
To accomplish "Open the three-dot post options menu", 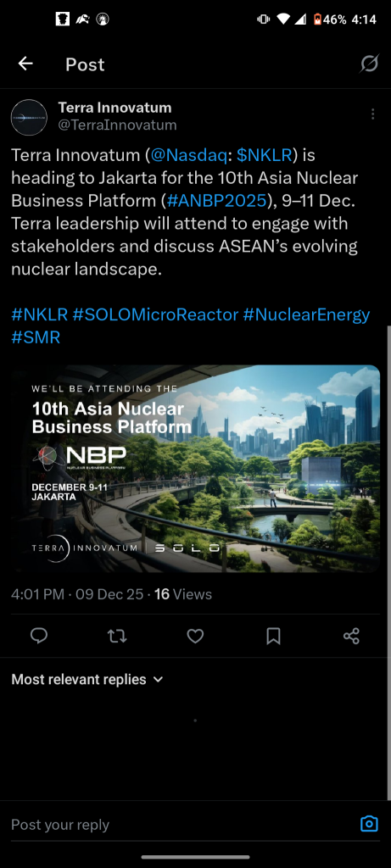I will click(x=372, y=114).
